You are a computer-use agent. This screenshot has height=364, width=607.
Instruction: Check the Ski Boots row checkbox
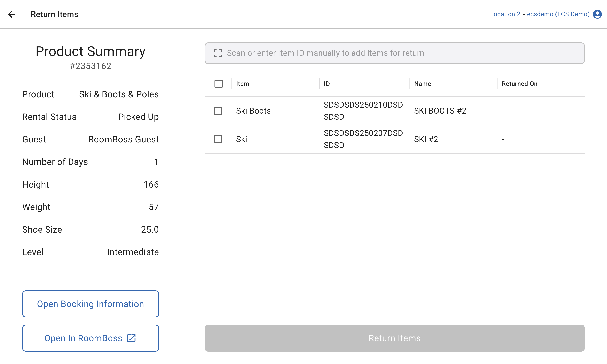218,111
